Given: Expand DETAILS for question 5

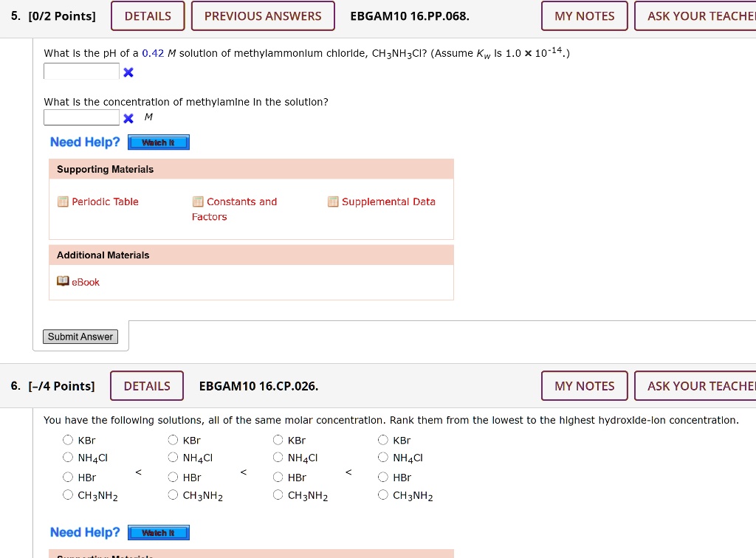Looking at the screenshot, I should tap(148, 16).
